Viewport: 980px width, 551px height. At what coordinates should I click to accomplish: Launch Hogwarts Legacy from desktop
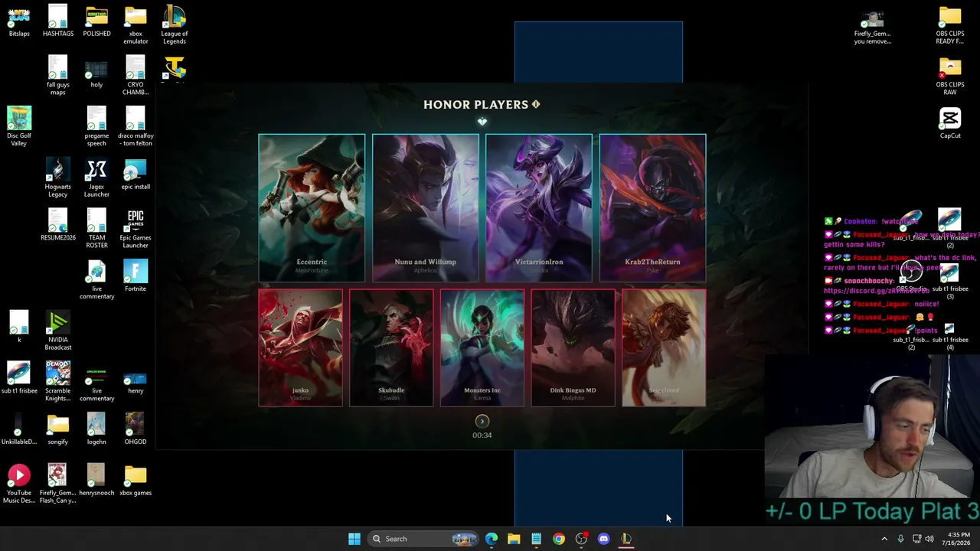[58, 178]
